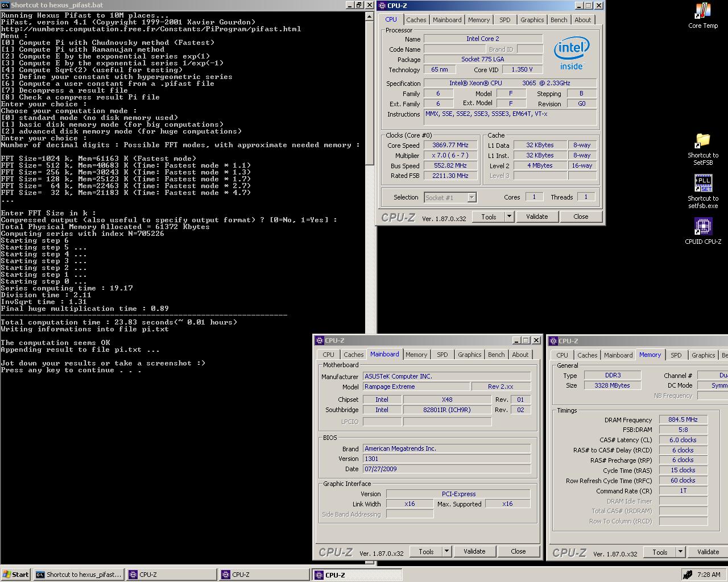This screenshot has height=582, width=728.
Task: Click the Command Rate value 1T
Action: (683, 491)
